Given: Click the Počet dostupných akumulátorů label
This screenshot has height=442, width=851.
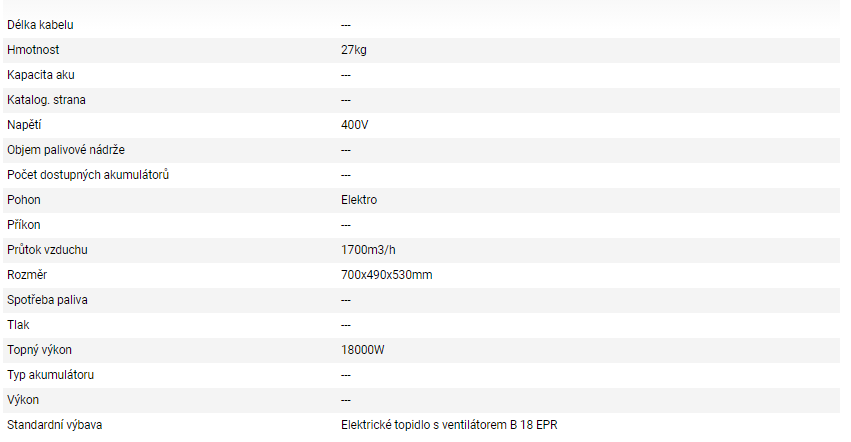Looking at the screenshot, I should click(x=88, y=174).
